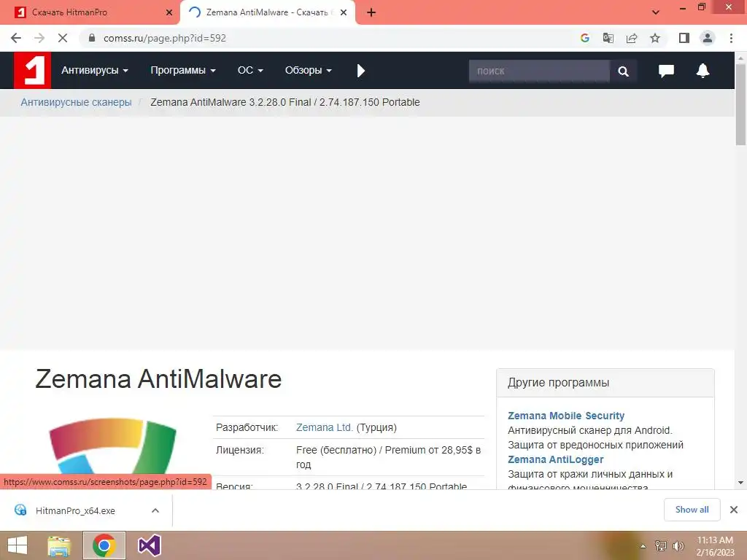Open Антивирусные сканеры breadcrumb link
The image size is (747, 560).
click(x=76, y=102)
